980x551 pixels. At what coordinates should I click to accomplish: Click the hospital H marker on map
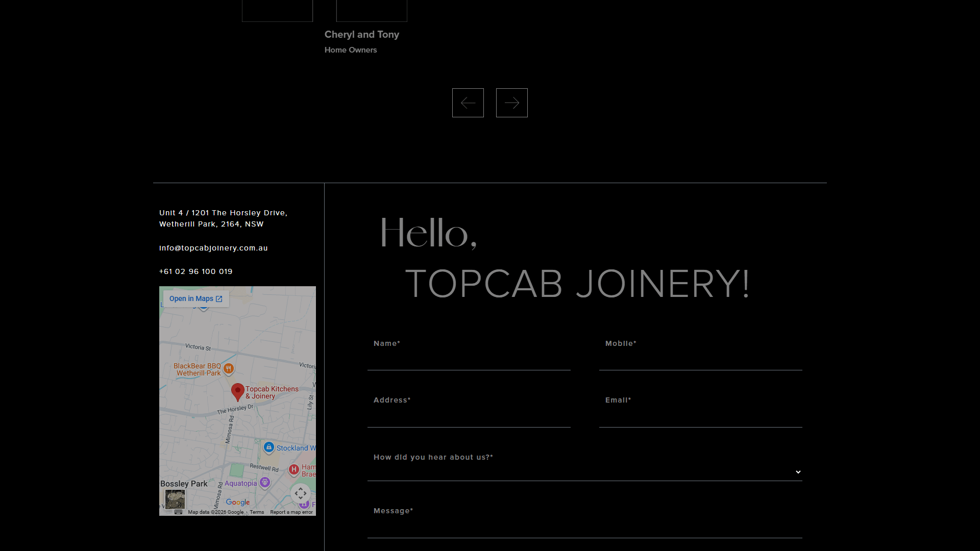coord(294,469)
